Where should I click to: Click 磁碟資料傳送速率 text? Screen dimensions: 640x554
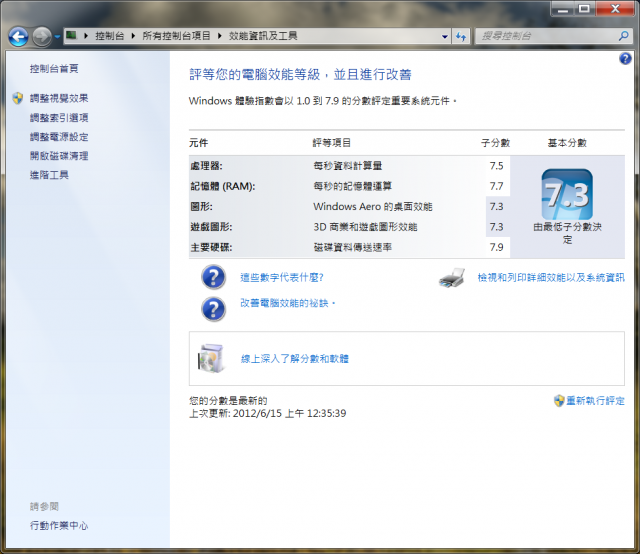pos(353,247)
